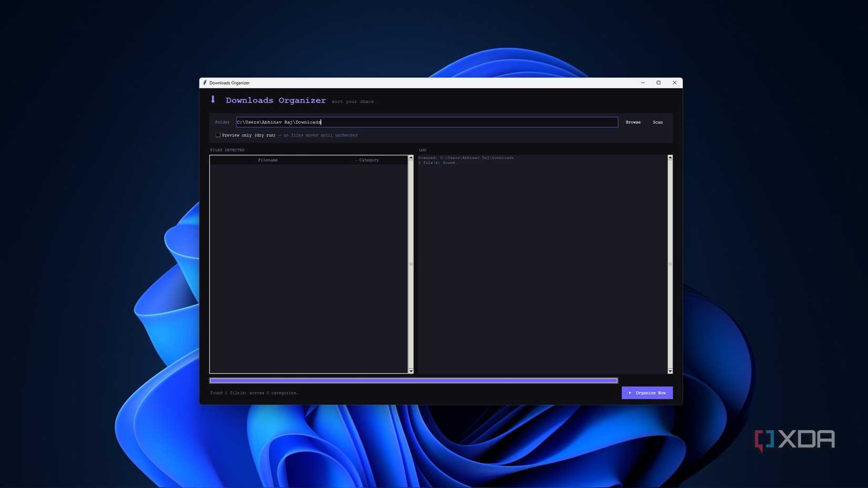
Task: Sort by the Filename column header
Action: click(268, 160)
